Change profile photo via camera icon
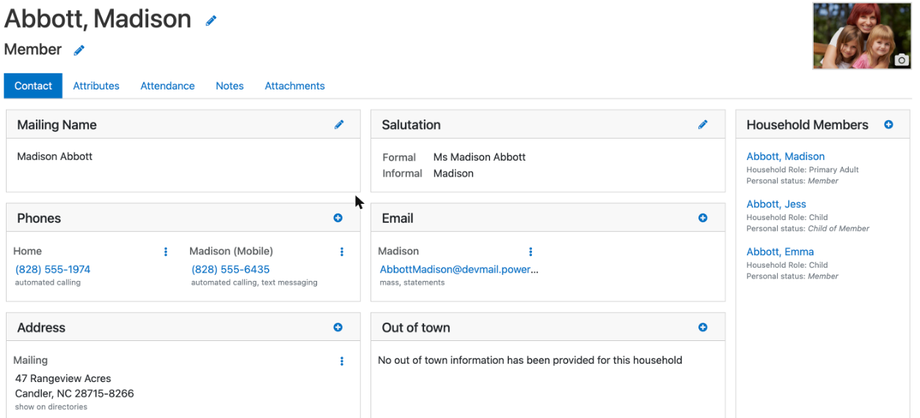 [x=901, y=60]
